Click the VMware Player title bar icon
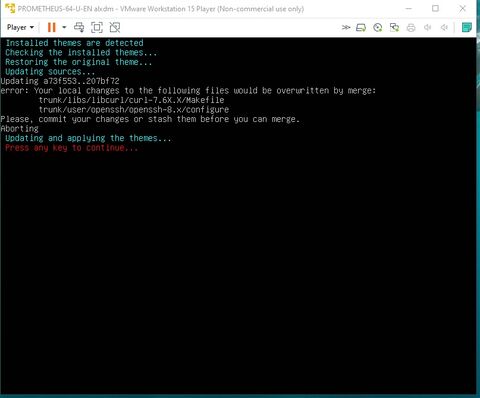The image size is (480, 398). point(10,8)
